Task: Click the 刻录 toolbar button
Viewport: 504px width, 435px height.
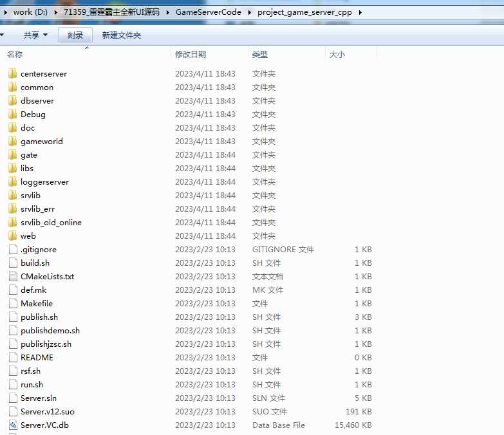Action: click(75, 35)
